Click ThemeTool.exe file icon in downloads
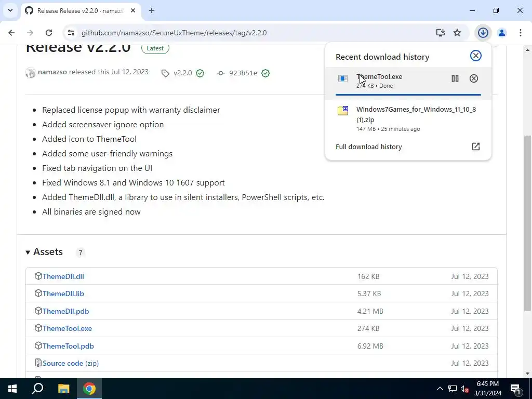This screenshot has height=399, width=532. [x=343, y=79]
